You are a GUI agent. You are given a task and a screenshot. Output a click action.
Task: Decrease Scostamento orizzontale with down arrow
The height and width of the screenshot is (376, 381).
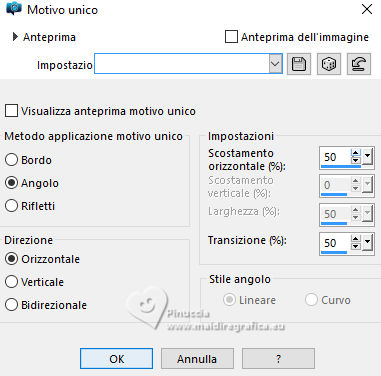pyautogui.click(x=356, y=160)
